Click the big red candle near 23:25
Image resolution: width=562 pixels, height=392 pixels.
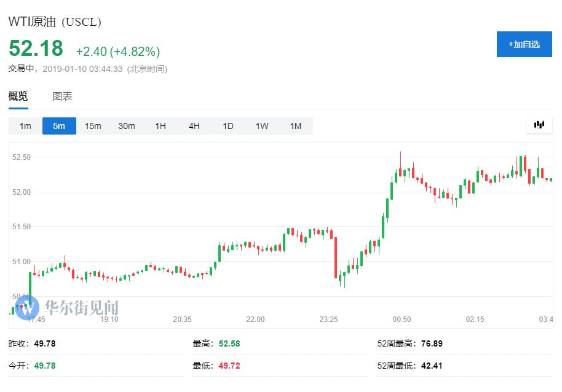click(x=336, y=257)
